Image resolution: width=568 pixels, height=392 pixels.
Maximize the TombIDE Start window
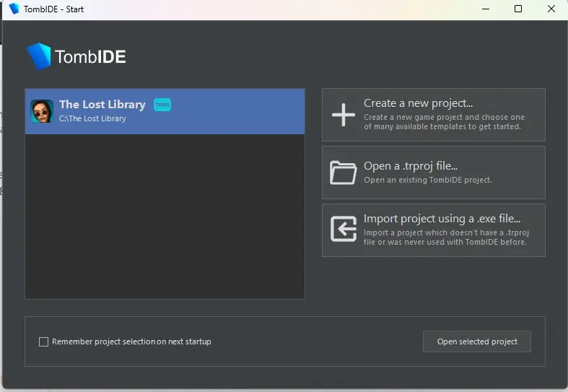(x=518, y=9)
